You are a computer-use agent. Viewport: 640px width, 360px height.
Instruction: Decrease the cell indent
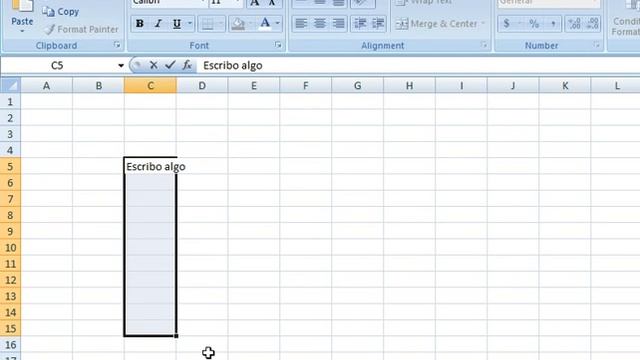tap(360, 24)
